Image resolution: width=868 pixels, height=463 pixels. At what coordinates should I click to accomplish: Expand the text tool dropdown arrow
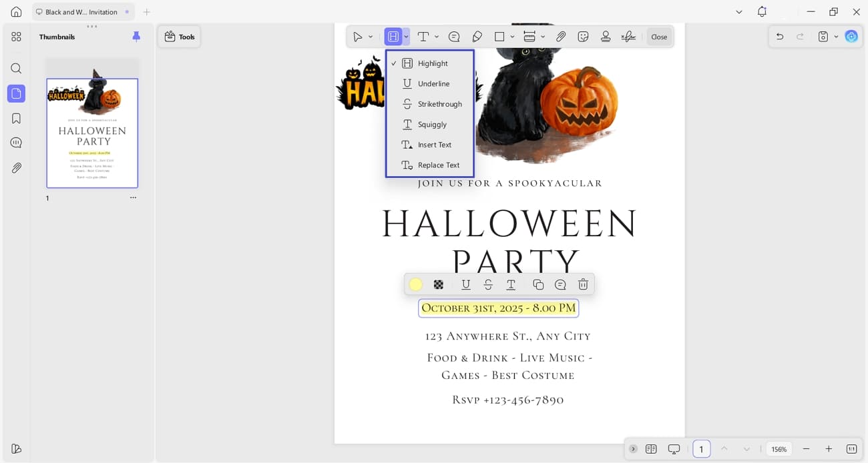coord(436,37)
